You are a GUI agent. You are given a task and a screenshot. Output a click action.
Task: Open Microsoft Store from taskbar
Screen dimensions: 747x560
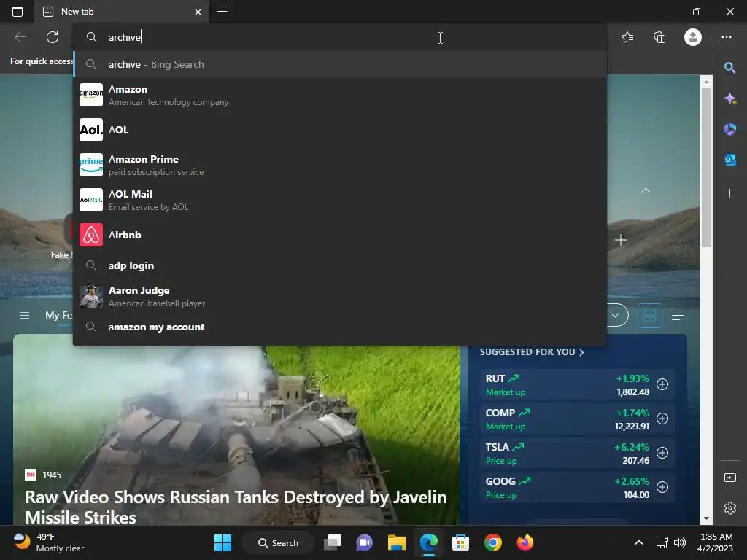pyautogui.click(x=460, y=542)
